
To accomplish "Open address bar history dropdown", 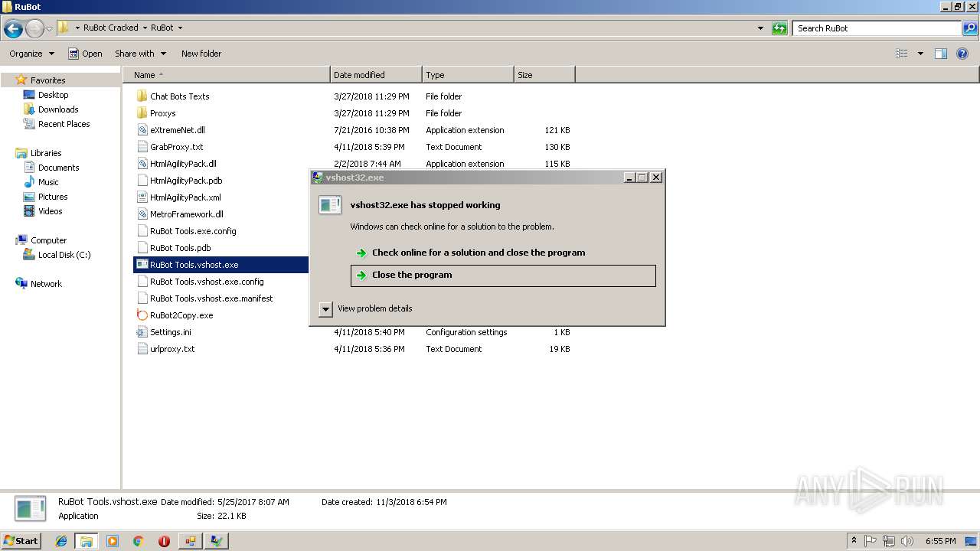I will coord(760,28).
